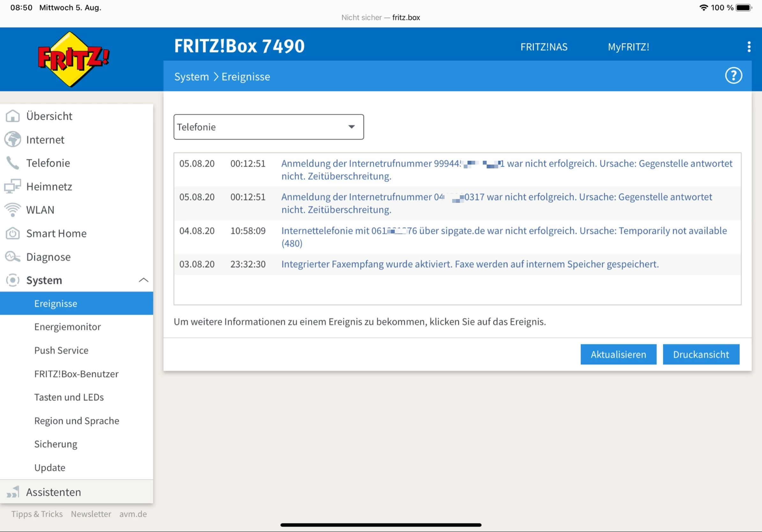Viewport: 762px width, 532px height.
Task: Click the Diagnose icon in sidebar
Action: pos(13,257)
